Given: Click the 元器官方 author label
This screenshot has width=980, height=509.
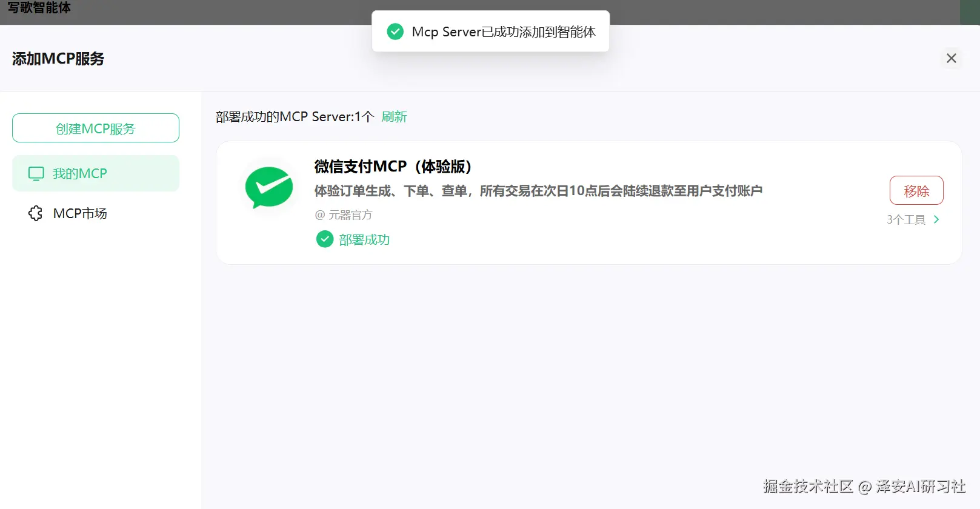Looking at the screenshot, I should click(344, 215).
